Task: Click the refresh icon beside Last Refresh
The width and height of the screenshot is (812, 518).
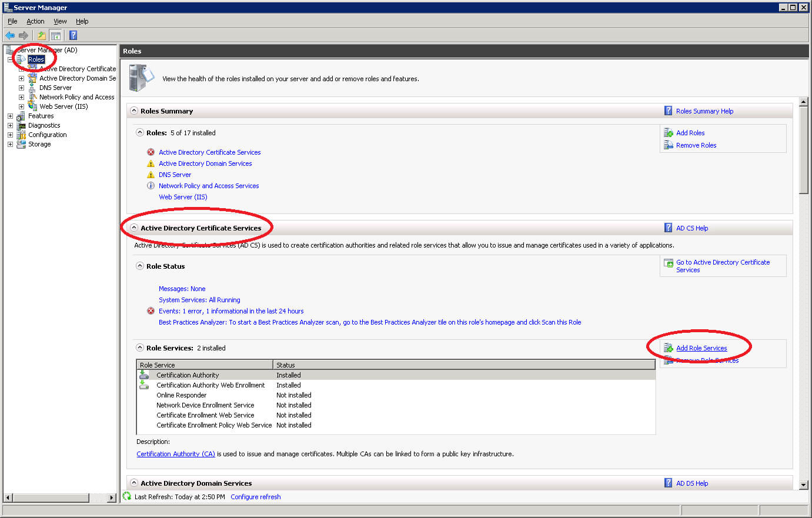Action: point(127,496)
